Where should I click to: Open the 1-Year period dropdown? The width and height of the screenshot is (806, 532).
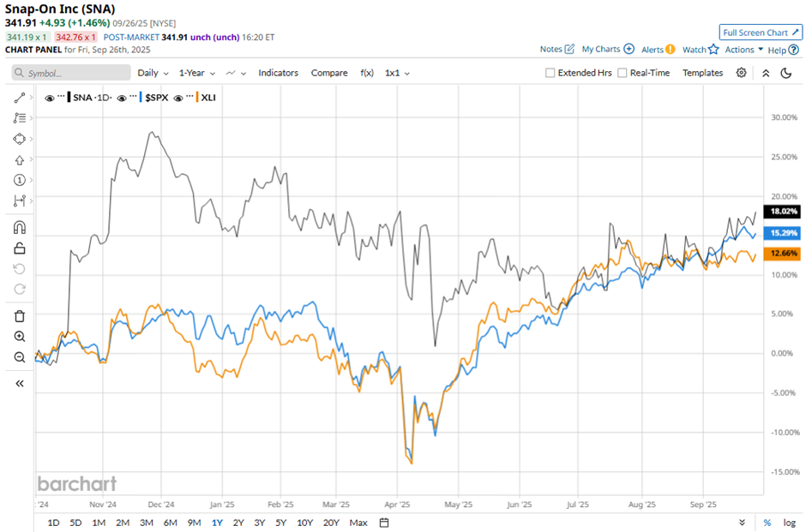[197, 73]
